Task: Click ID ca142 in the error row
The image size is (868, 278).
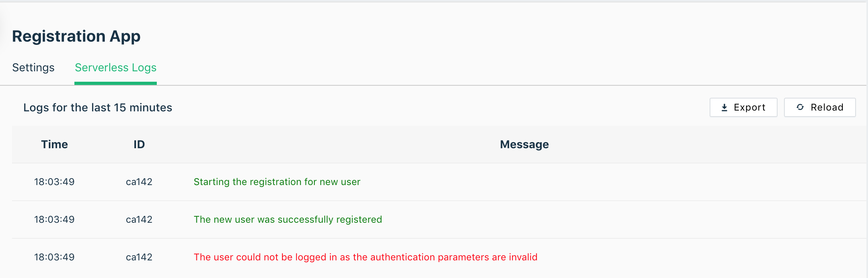Action: pyautogui.click(x=139, y=257)
